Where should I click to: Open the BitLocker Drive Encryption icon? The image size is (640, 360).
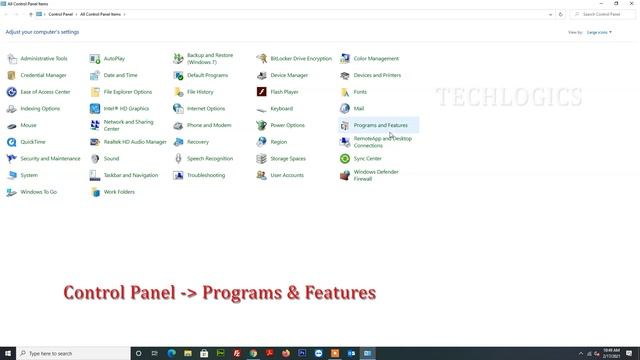click(x=262, y=59)
